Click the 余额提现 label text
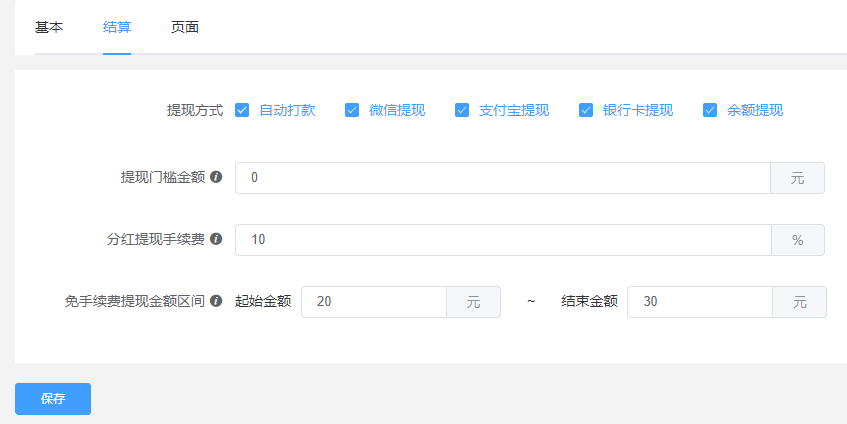Viewport: 847px width, 424px height. 755,110
